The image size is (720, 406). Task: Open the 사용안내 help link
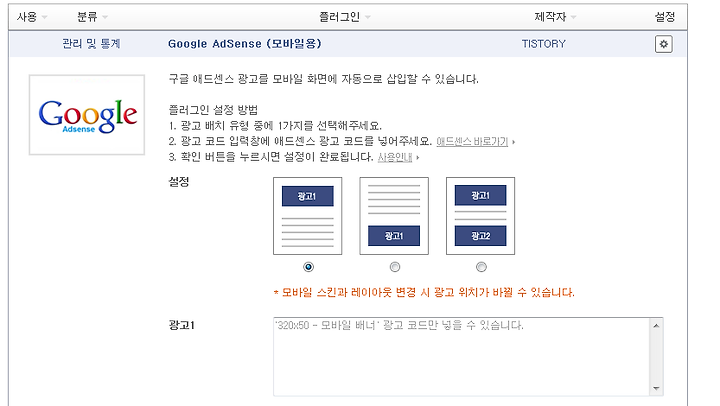click(395, 158)
